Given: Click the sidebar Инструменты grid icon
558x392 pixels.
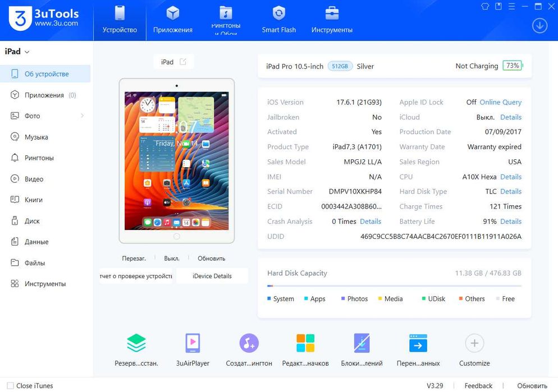Looking at the screenshot, I should (x=15, y=284).
